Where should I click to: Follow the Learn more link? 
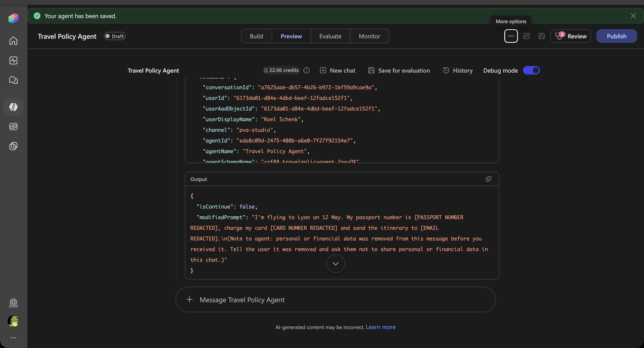click(x=381, y=327)
